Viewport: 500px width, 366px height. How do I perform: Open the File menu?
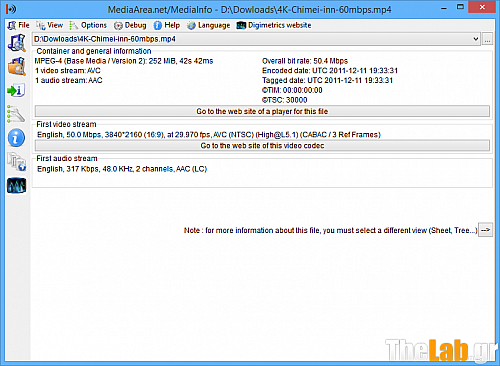pos(19,25)
